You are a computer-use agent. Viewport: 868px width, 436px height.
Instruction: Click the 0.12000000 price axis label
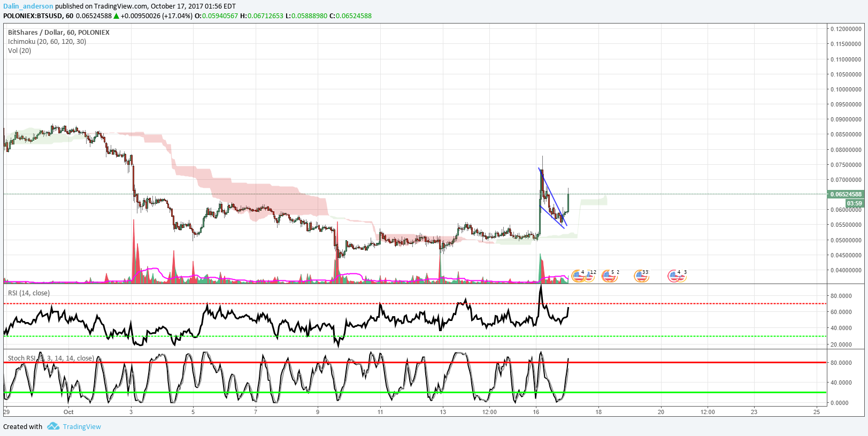click(x=846, y=29)
